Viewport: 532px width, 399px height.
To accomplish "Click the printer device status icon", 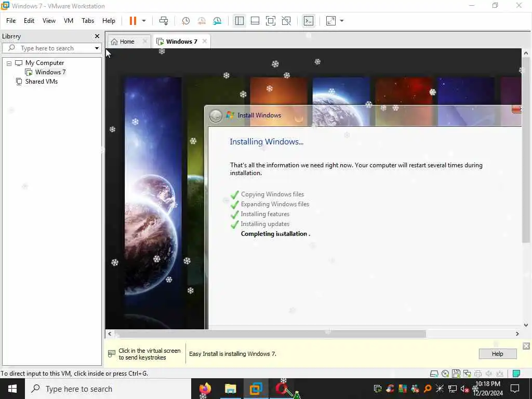I will pyautogui.click(x=478, y=374).
